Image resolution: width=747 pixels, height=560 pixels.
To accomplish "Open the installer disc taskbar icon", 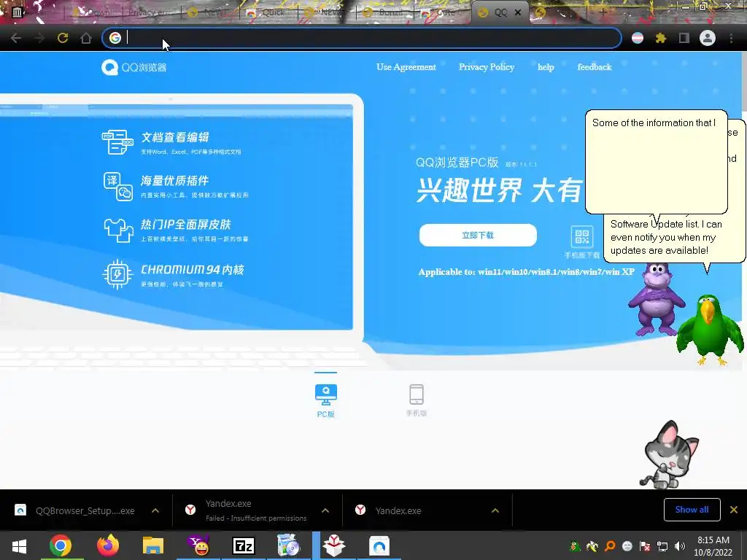I will (x=288, y=545).
